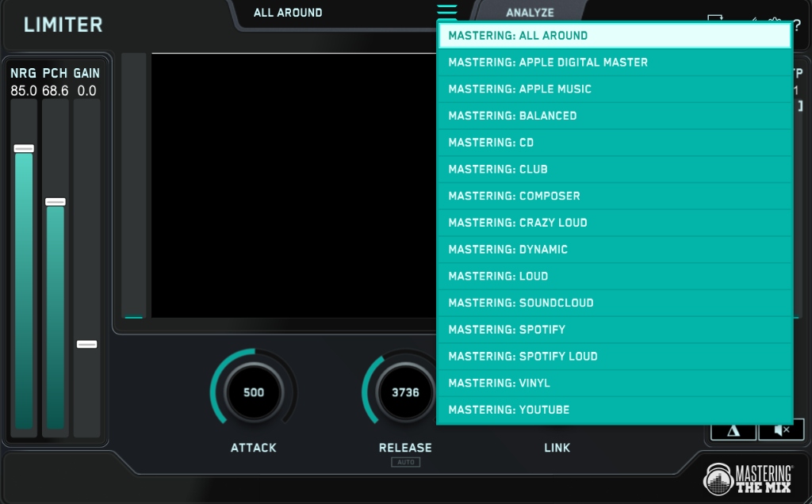Screen dimensions: 812x504
Task: Pick the Mastering: Club preset
Action: 615,170
